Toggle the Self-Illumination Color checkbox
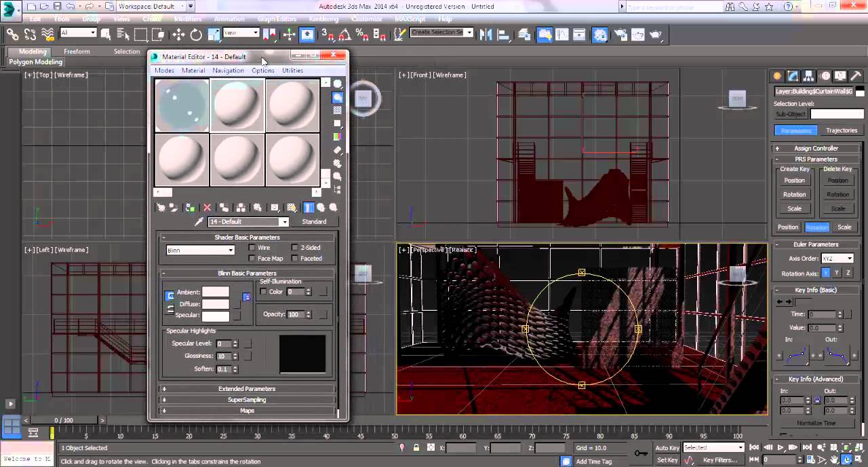868x467 pixels. tap(264, 292)
